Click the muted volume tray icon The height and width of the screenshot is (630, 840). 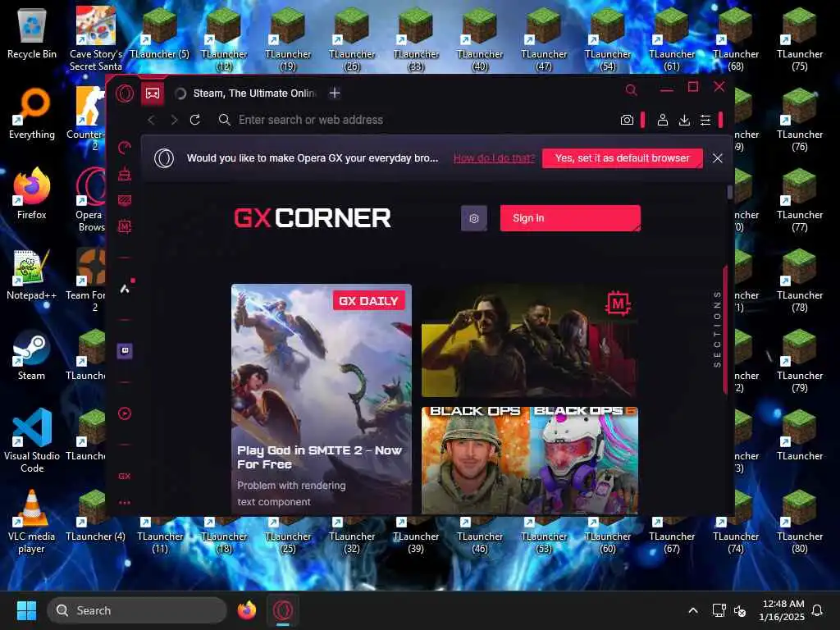pyautogui.click(x=740, y=610)
